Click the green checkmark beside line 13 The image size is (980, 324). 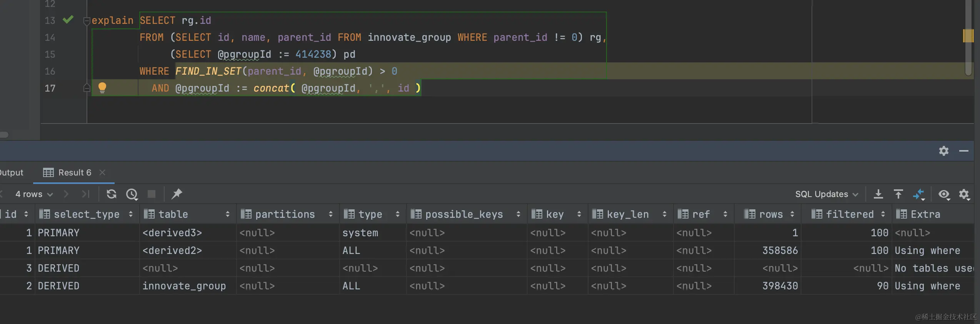pyautogui.click(x=68, y=20)
